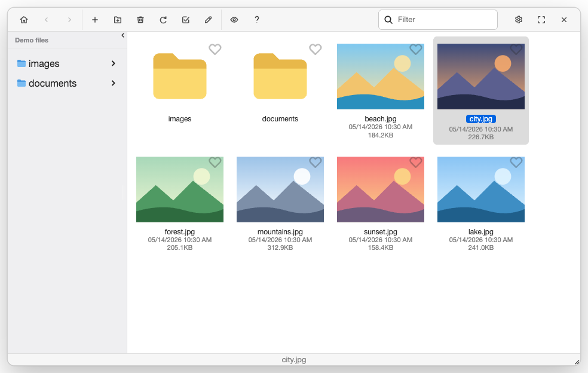This screenshot has width=588, height=373.
Task: Create a new file with plus icon
Action: click(x=95, y=20)
